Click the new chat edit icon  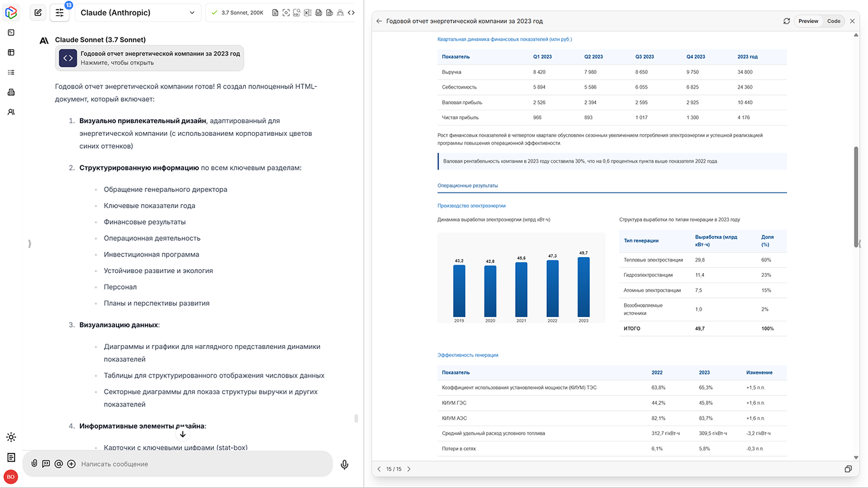pyautogui.click(x=38, y=13)
